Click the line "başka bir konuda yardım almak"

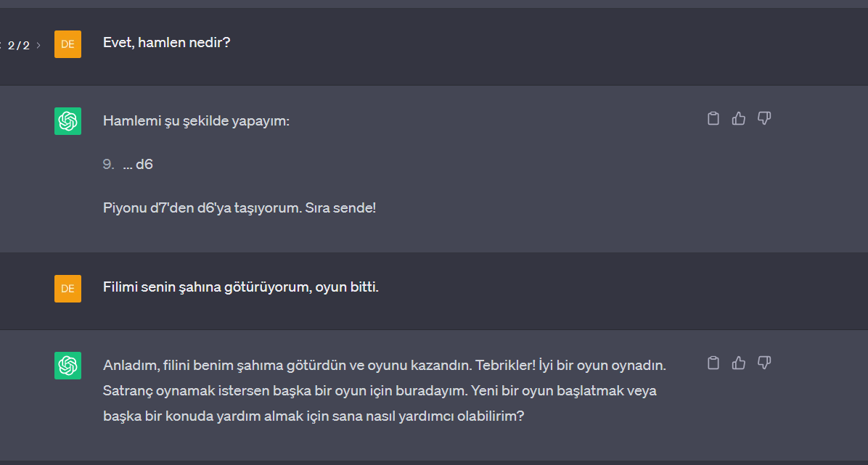tap(314, 417)
